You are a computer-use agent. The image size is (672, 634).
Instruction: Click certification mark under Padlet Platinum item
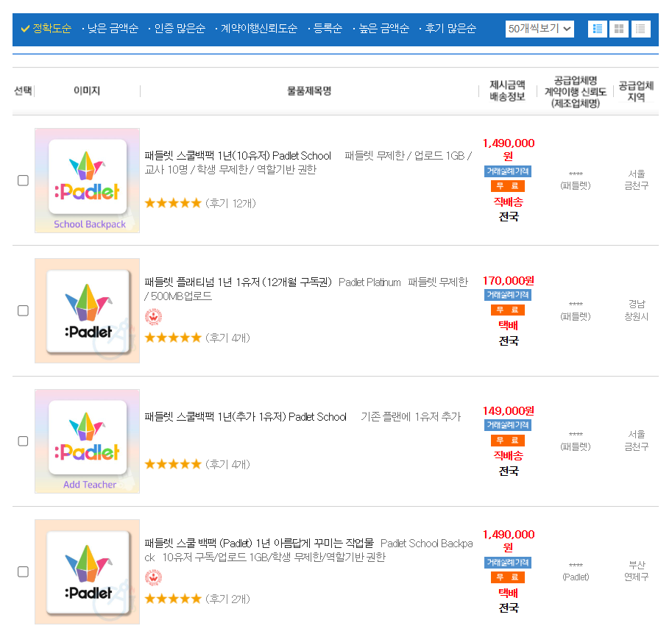point(153,316)
